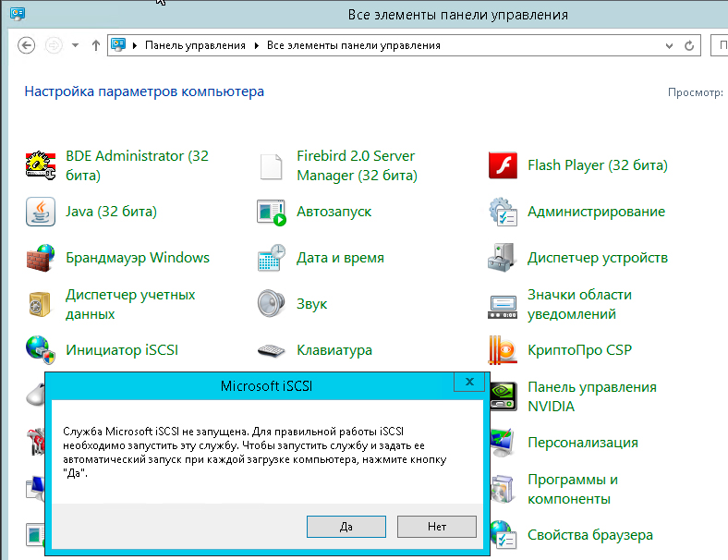Image resolution: width=728 pixels, height=560 pixels.
Task: Open КриптоПро CSP text link
Action: pyautogui.click(x=579, y=350)
